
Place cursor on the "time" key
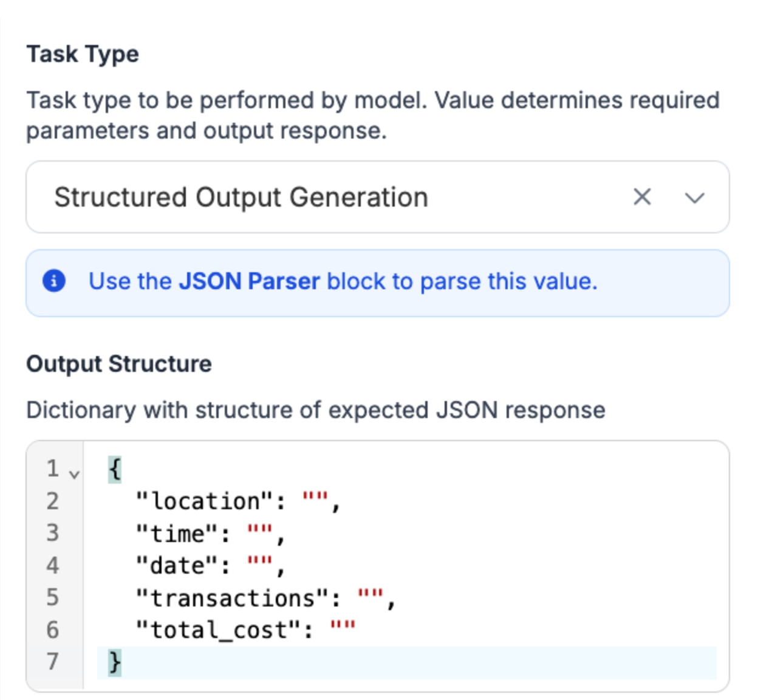tap(177, 534)
